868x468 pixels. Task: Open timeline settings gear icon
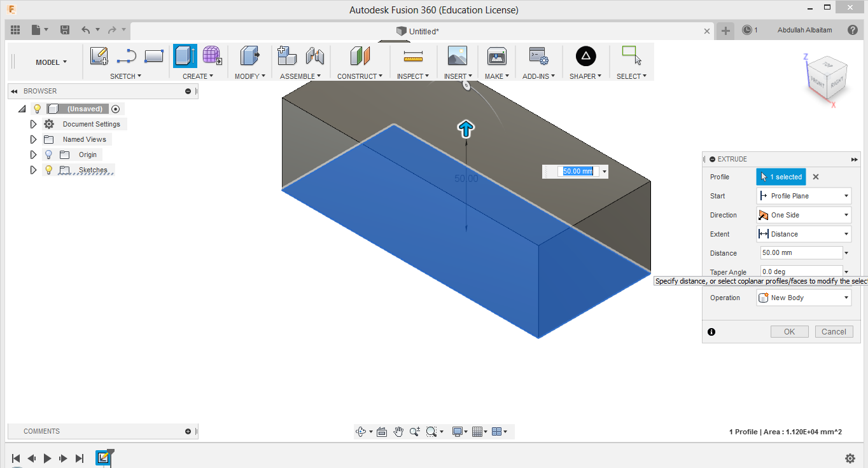[x=850, y=458]
